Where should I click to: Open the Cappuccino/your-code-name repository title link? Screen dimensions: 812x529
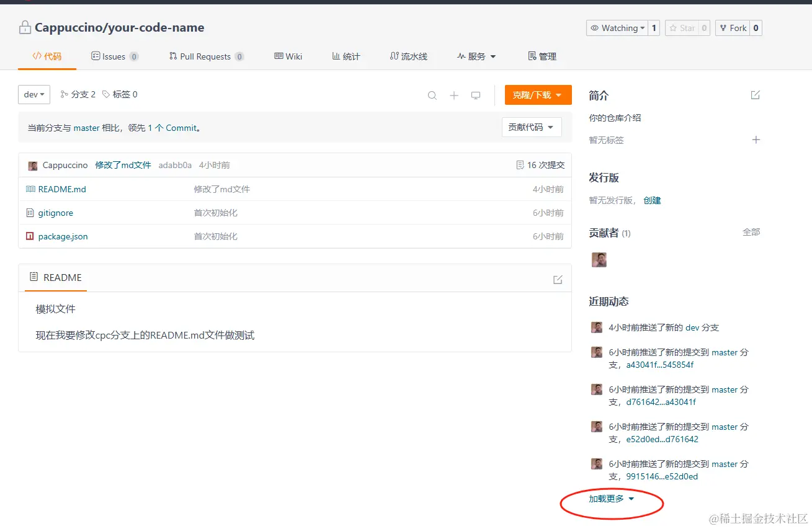pos(119,27)
